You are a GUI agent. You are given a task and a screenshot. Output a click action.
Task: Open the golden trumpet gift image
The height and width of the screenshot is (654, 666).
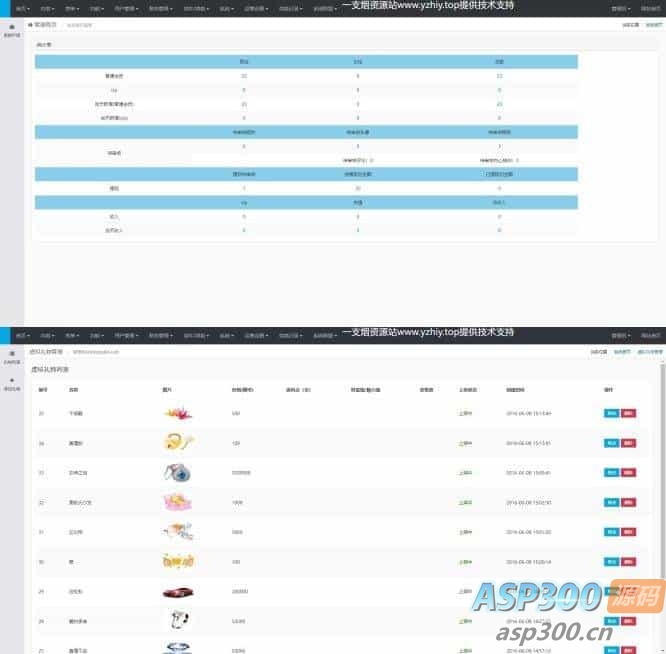[178, 442]
